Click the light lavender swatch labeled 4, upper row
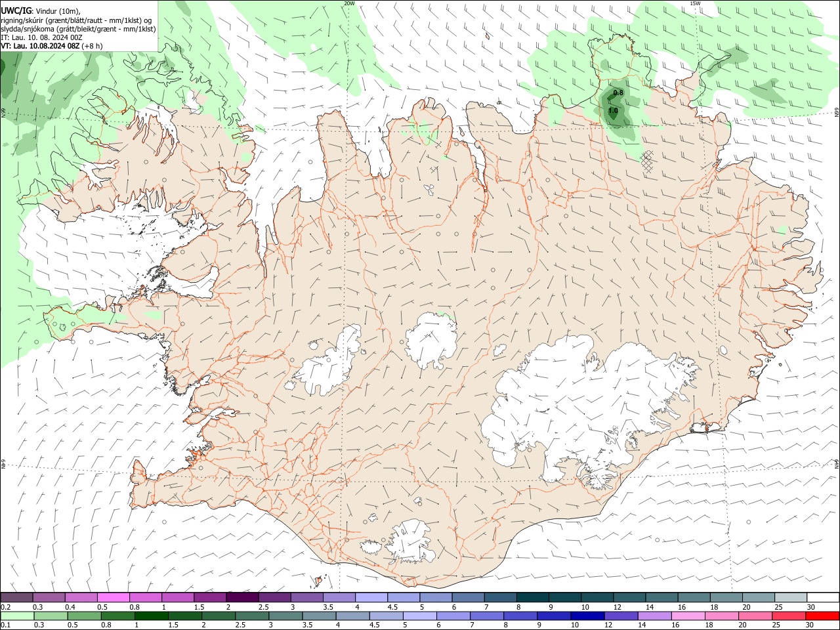This screenshot has width=840, height=630. 371,597
